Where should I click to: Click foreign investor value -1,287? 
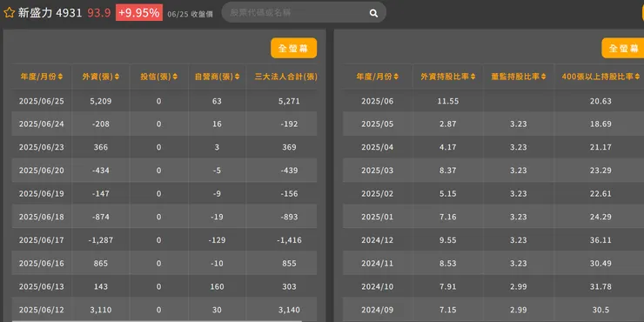click(101, 240)
